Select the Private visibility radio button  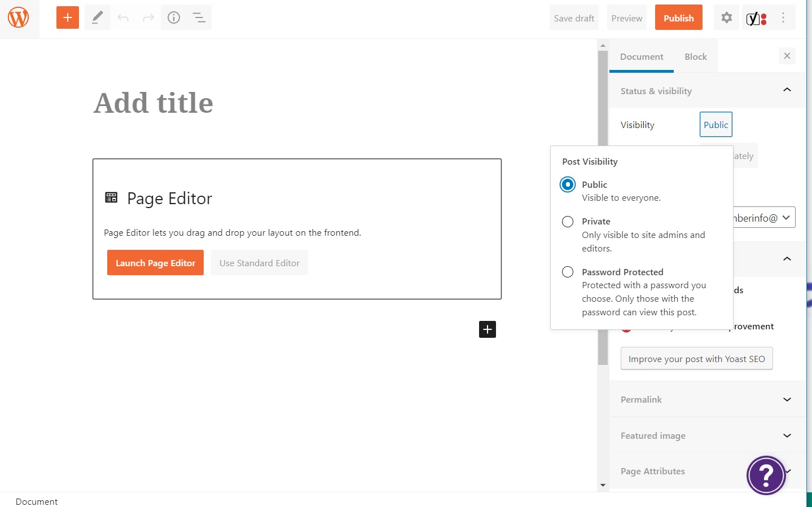tap(568, 222)
